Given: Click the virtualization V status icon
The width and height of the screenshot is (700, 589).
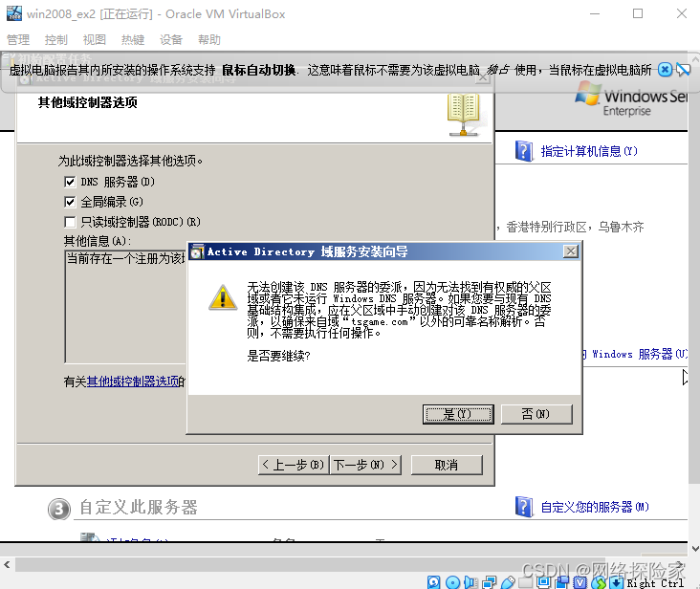Looking at the screenshot, I should click(580, 582).
